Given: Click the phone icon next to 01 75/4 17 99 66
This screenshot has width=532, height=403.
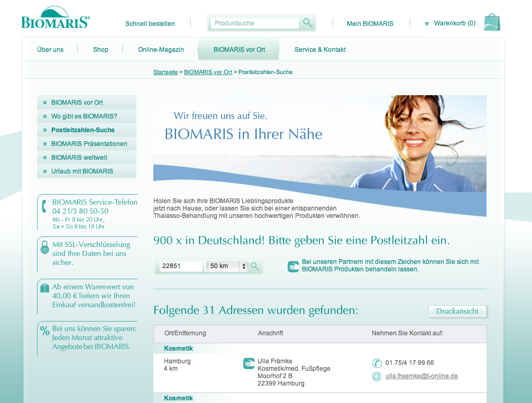Looking at the screenshot, I should tap(377, 363).
